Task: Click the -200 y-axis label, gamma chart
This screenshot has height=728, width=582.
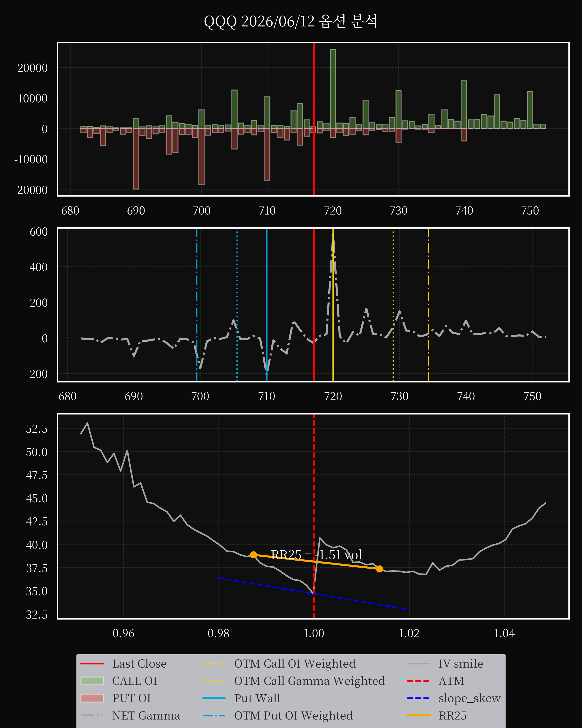Action: pos(37,374)
